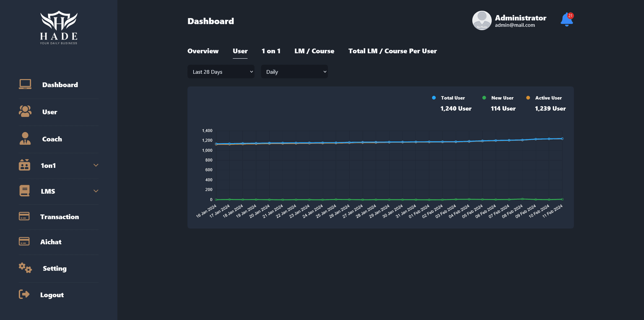Click the 1on1 calendar icon
The height and width of the screenshot is (320, 644).
[x=25, y=165]
